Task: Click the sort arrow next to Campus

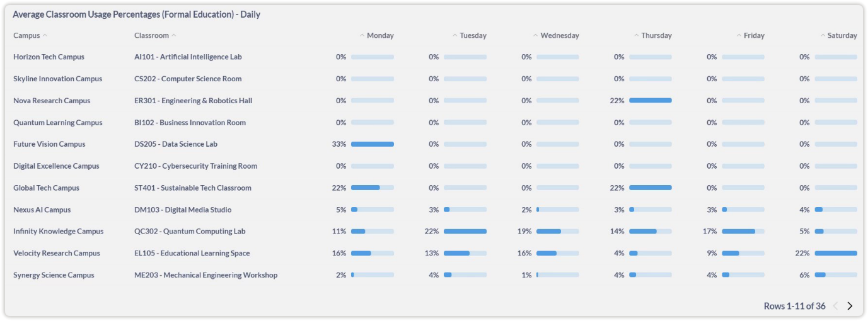Action: 45,36
